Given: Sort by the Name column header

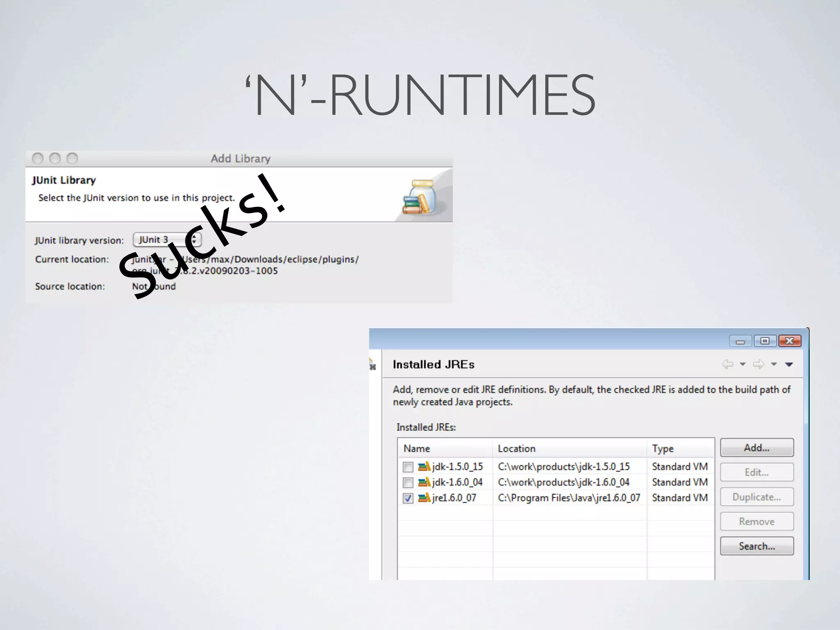Looking at the screenshot, I should [417, 448].
